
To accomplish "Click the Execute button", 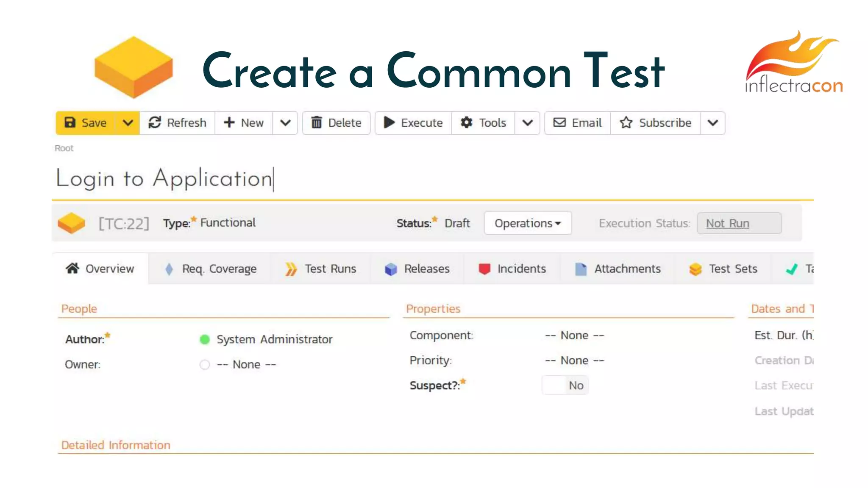I will coord(414,123).
